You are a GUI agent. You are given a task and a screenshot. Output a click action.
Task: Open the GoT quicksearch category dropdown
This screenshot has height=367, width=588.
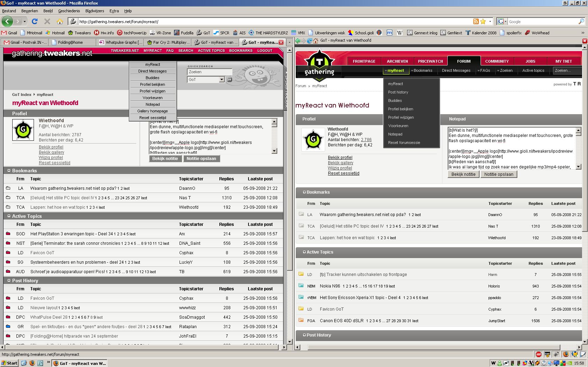[221, 80]
